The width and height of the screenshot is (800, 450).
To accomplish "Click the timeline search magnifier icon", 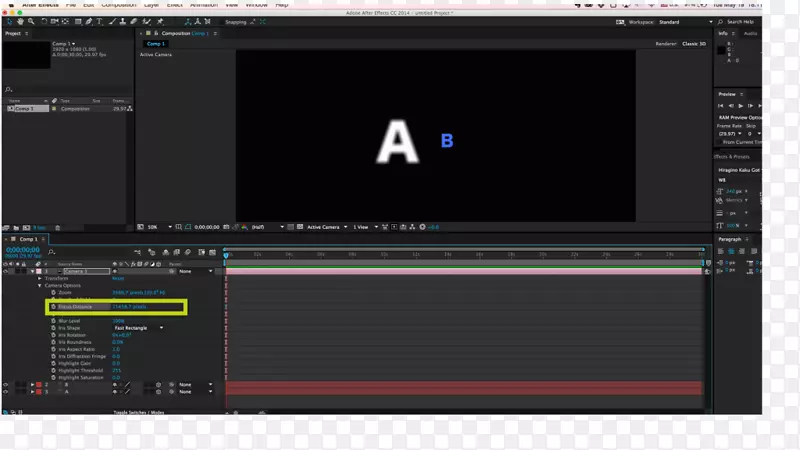I will point(52,252).
